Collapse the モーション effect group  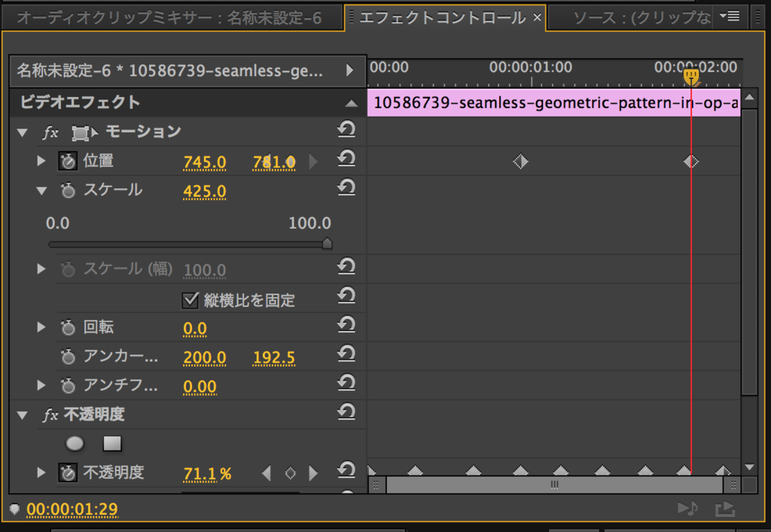[x=22, y=132]
